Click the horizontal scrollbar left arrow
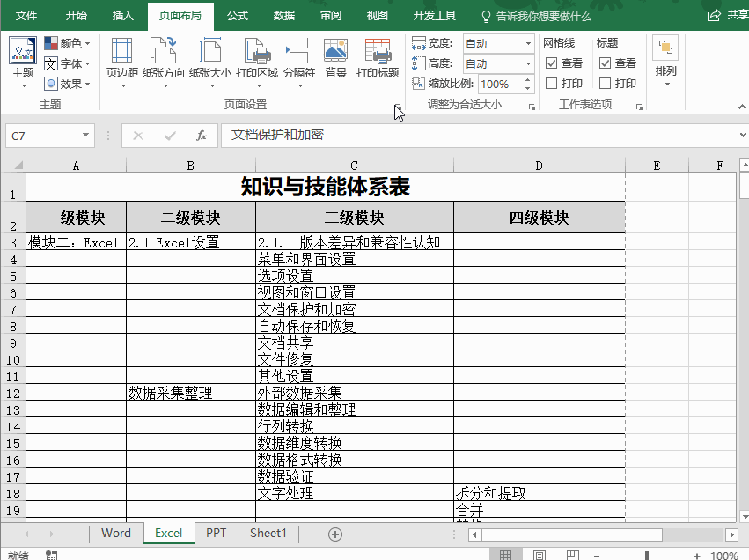 [x=474, y=534]
